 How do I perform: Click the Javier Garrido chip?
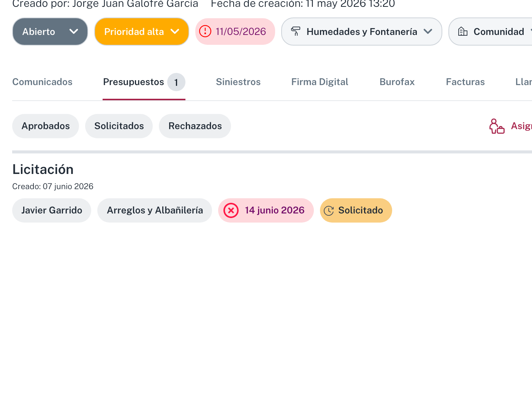[52, 210]
